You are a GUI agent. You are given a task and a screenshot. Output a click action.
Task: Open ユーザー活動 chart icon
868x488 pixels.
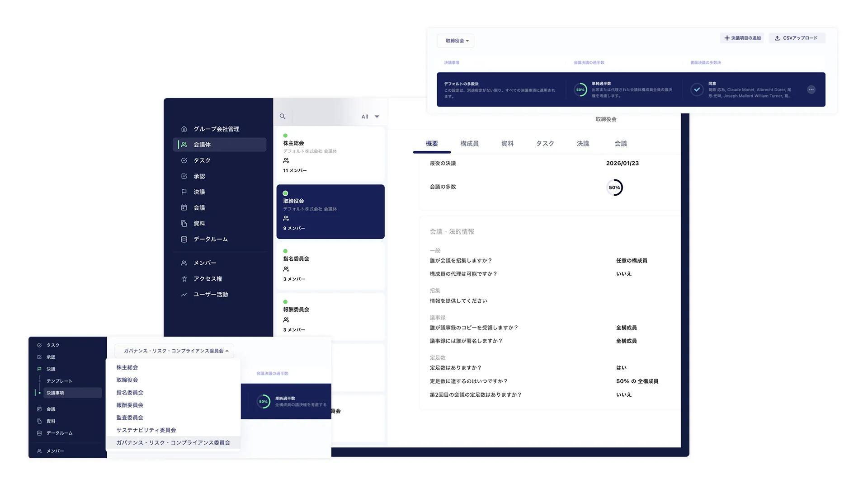184,295
